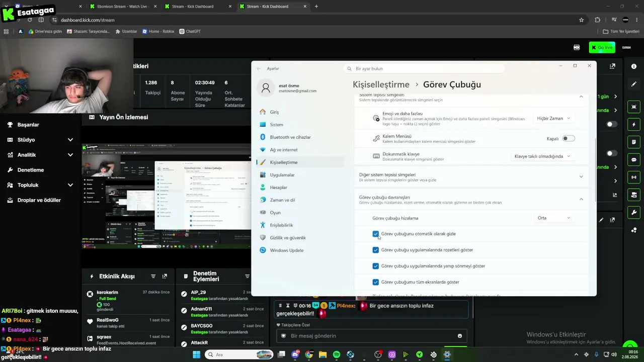Open Windows Update in Settings sidebar
644x362 pixels.
[300, 250]
